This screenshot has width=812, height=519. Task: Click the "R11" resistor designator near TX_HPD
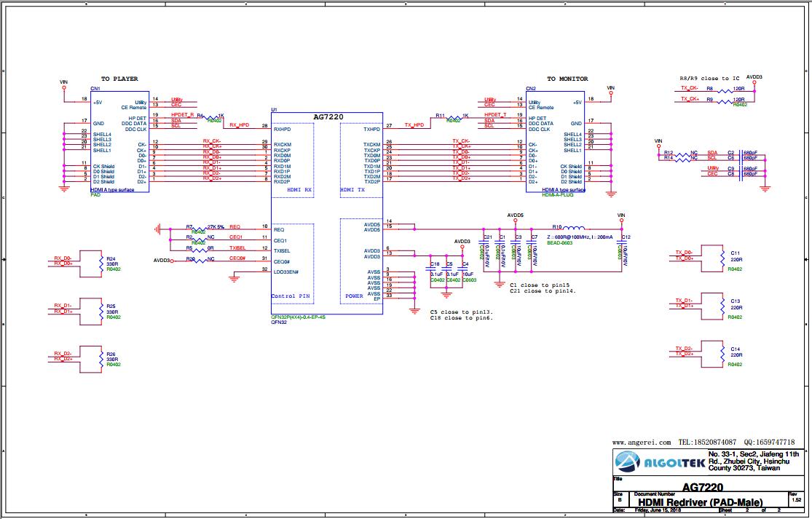coord(440,116)
